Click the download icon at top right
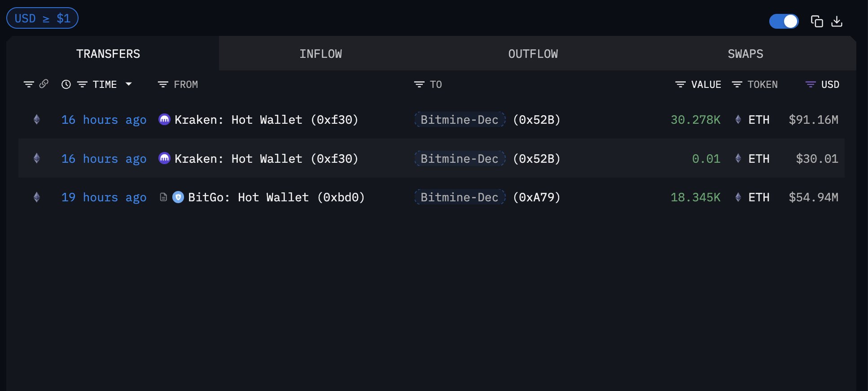The height and width of the screenshot is (391, 868). (x=837, y=22)
